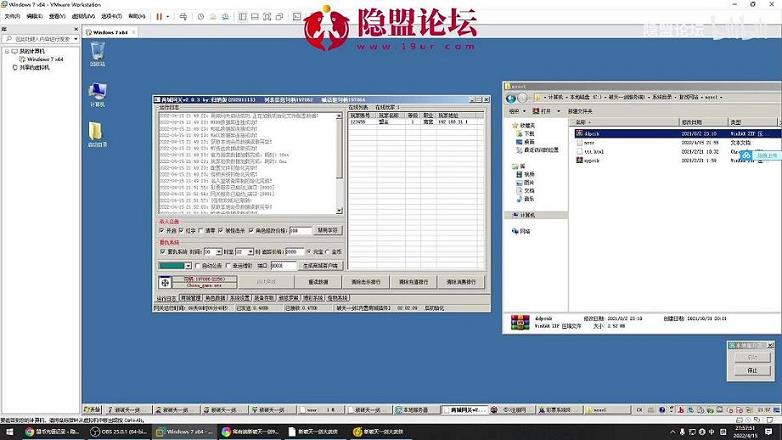
Task: Enter full screen mode via toolbar icon
Action: coord(267,16)
